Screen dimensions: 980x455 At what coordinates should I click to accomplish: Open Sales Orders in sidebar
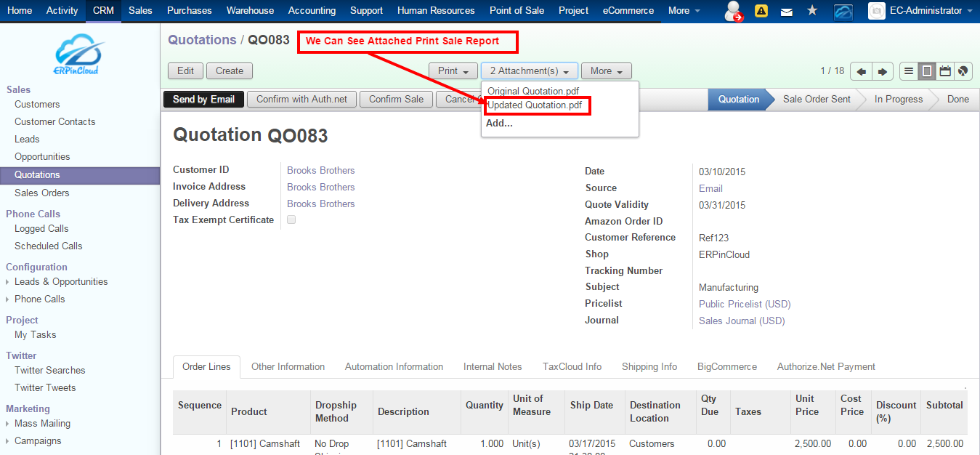(42, 193)
